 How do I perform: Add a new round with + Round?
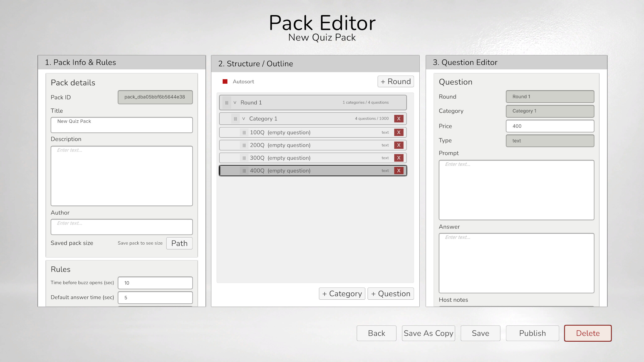point(396,81)
